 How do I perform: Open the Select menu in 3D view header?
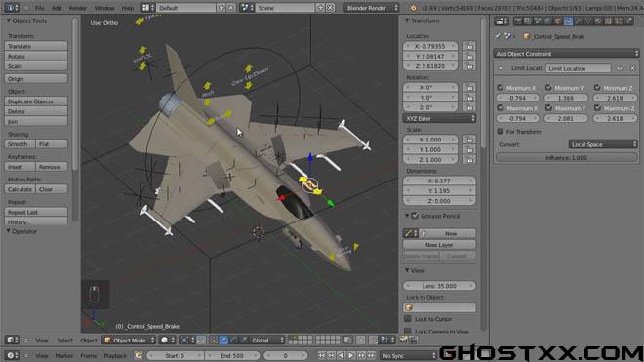pos(65,341)
